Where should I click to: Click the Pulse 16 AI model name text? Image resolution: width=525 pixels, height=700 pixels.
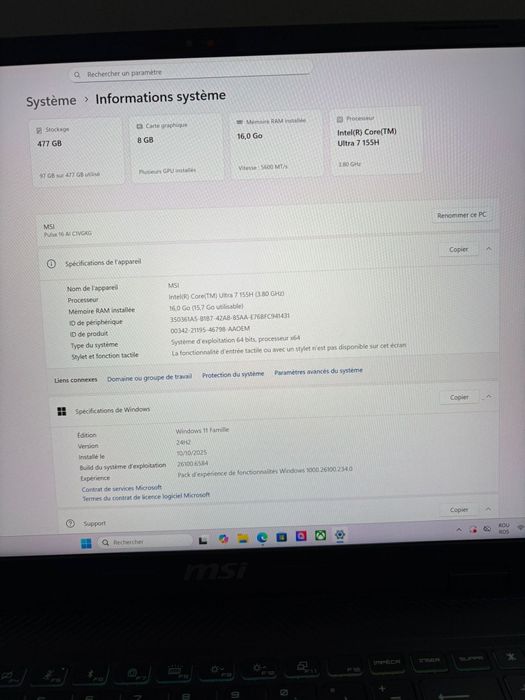click(68, 234)
